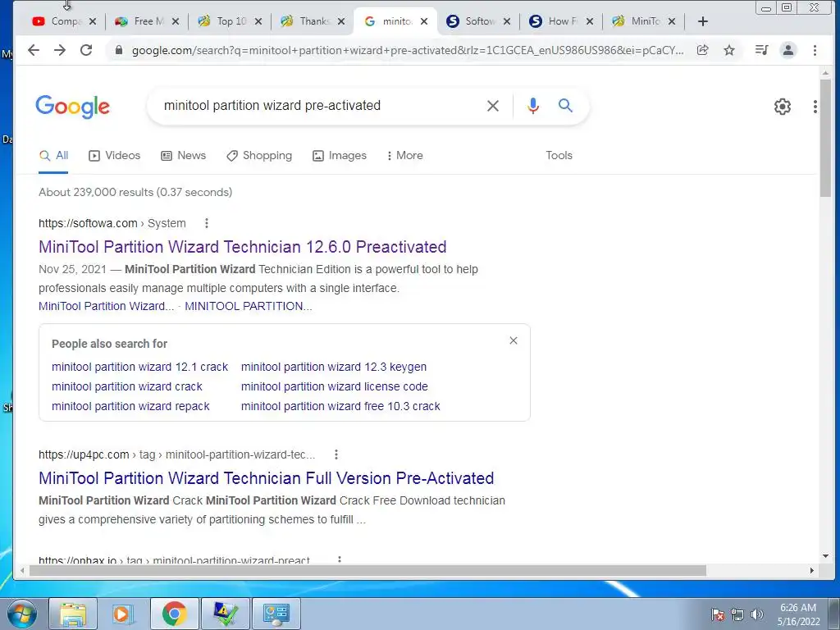Click the minitool partition wizard crack suggestion

(127, 387)
